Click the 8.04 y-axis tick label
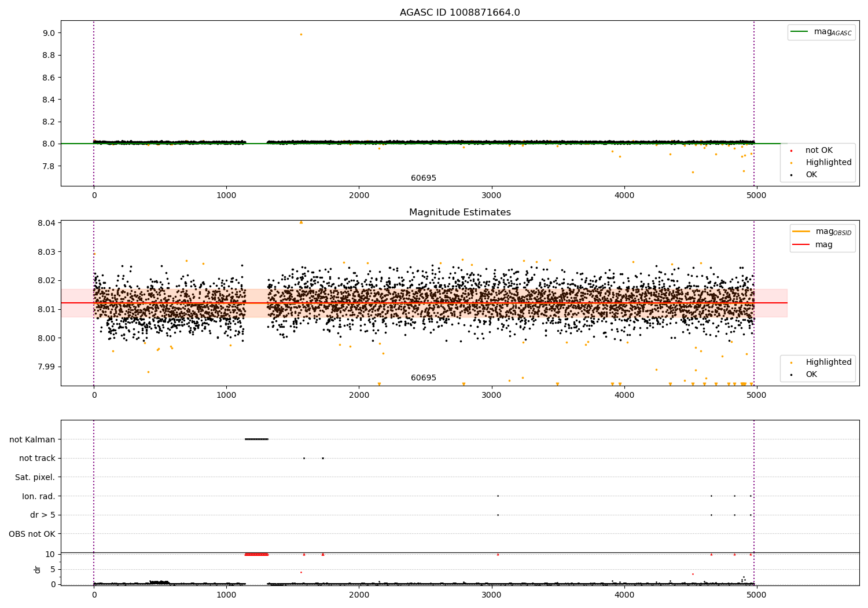 click(x=46, y=223)
